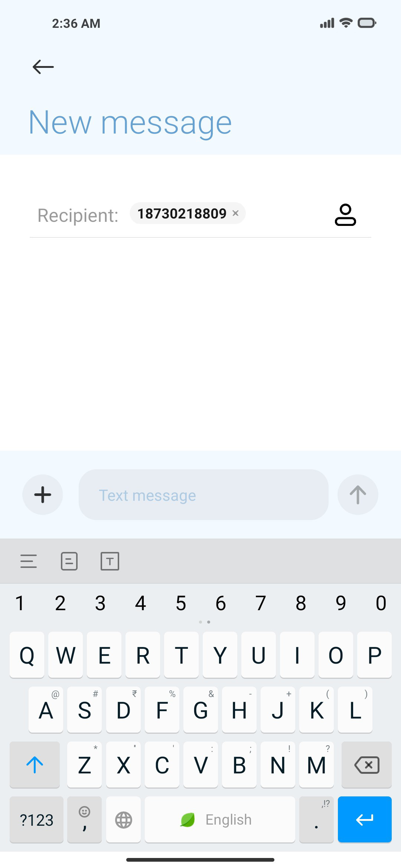The image size is (401, 868).
Task: Click the Recipient field area
Action: coord(200,214)
